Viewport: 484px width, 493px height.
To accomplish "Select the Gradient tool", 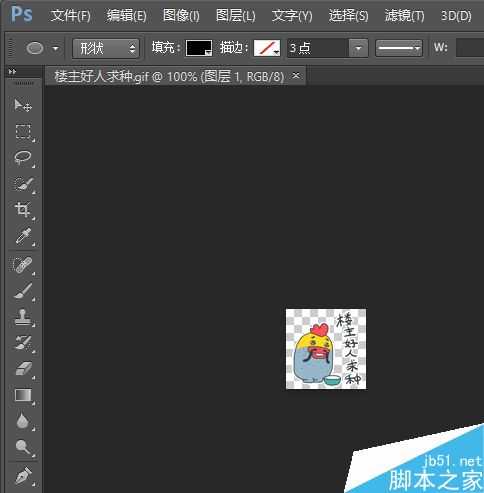I will click(23, 395).
